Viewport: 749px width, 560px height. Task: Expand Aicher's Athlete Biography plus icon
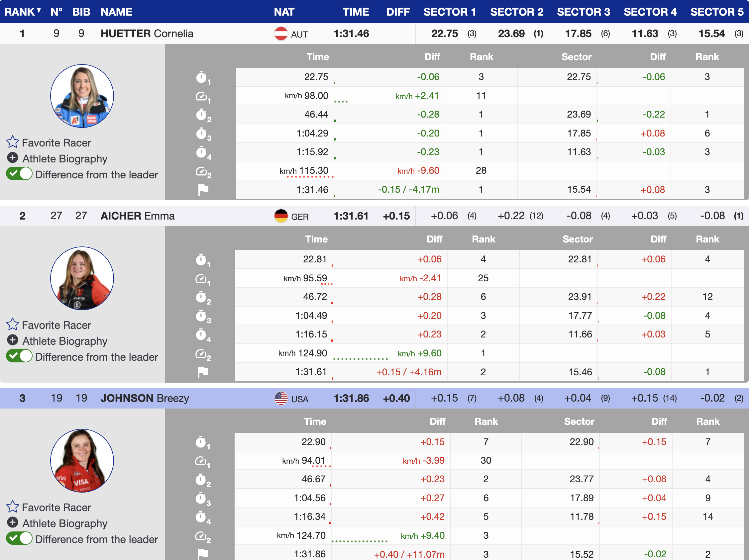(13, 340)
